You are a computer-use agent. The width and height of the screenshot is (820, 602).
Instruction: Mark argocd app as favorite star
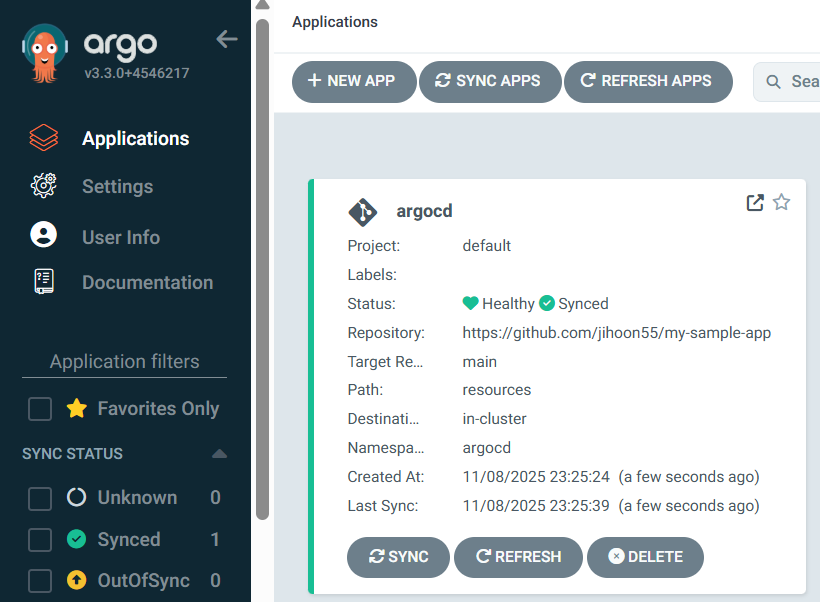(x=781, y=202)
